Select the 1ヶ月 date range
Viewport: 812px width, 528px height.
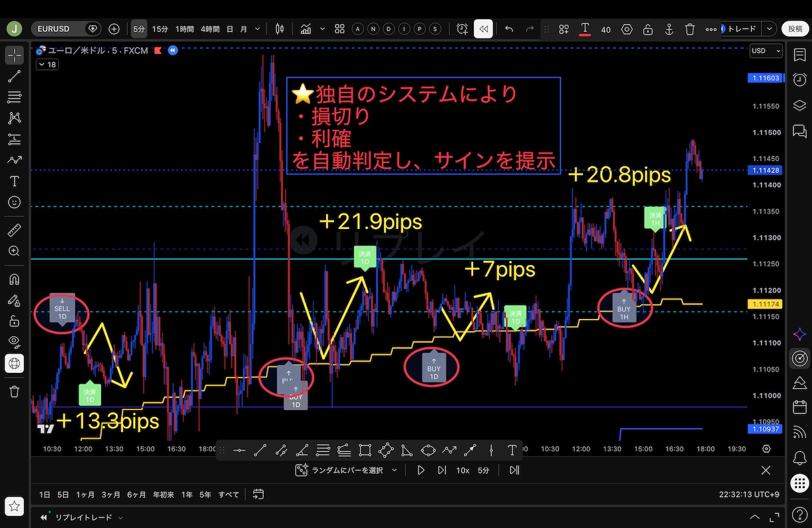point(85,495)
